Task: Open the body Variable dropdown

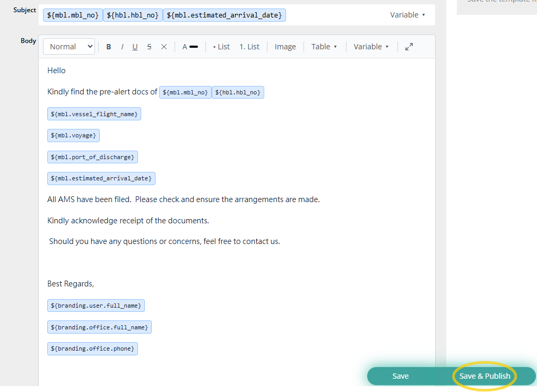Action: point(371,47)
